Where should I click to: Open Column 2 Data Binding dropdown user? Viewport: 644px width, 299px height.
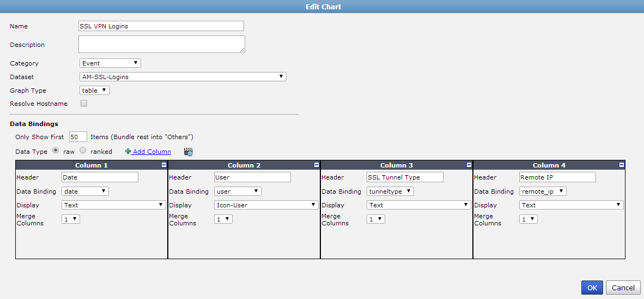click(x=238, y=192)
